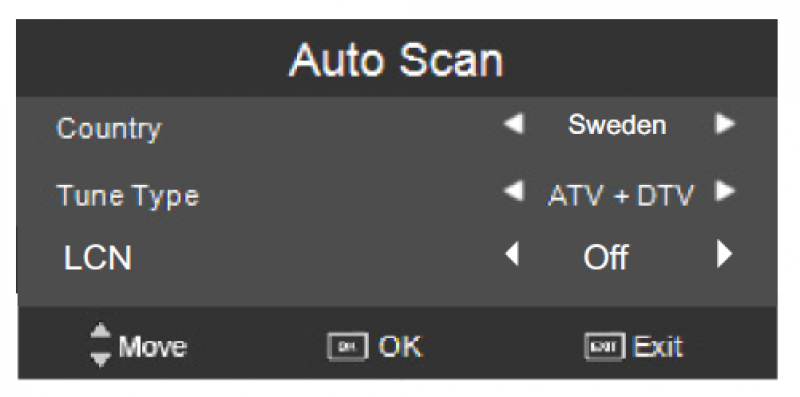Select previous Tune Type with left arrow

point(514,192)
